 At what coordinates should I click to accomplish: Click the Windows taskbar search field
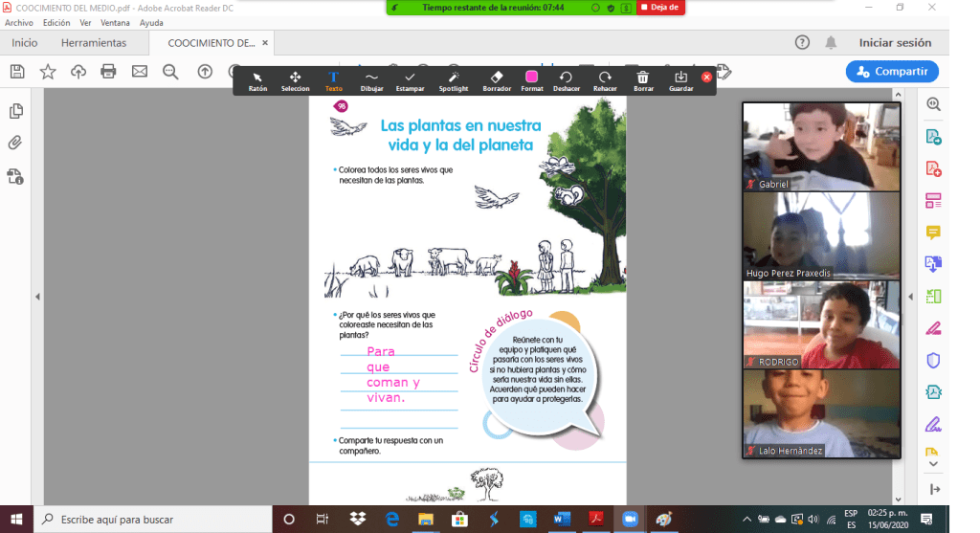(153, 520)
